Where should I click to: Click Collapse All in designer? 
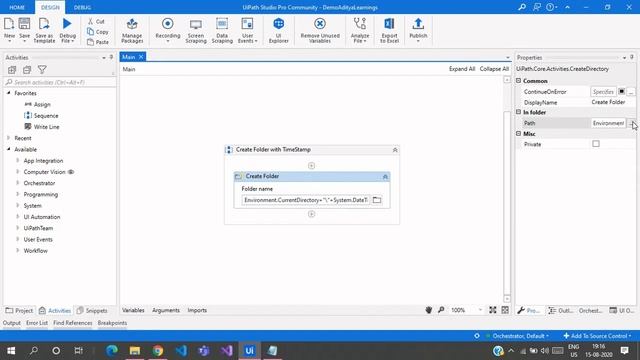(x=494, y=69)
